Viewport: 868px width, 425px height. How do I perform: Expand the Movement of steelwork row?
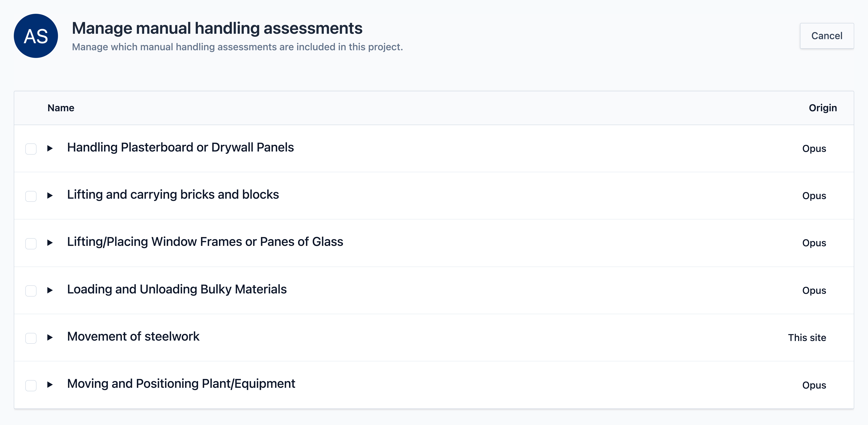(x=50, y=337)
